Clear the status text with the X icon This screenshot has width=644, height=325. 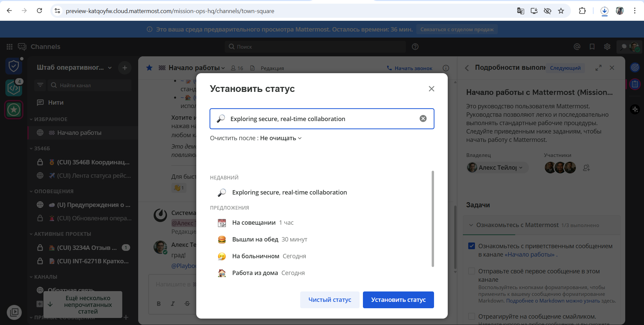[x=423, y=118]
